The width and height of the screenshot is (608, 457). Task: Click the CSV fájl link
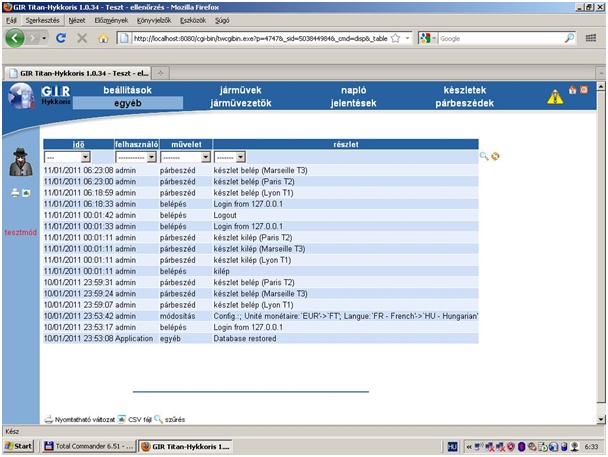point(140,419)
